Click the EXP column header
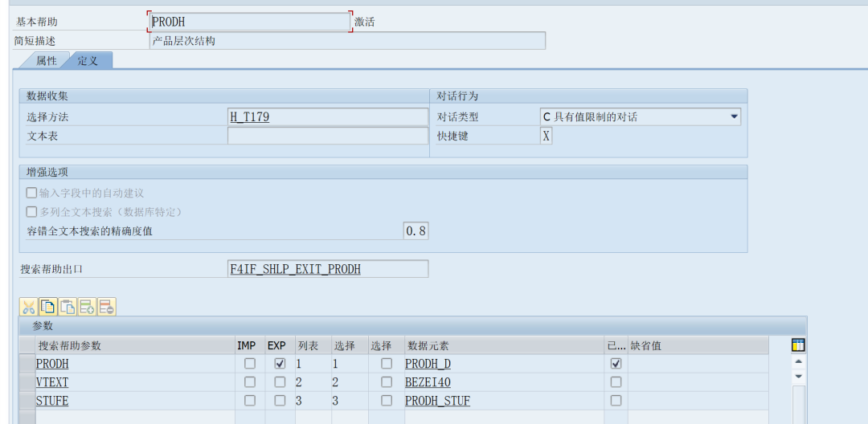Screen dimensions: 868x424 tap(280, 345)
